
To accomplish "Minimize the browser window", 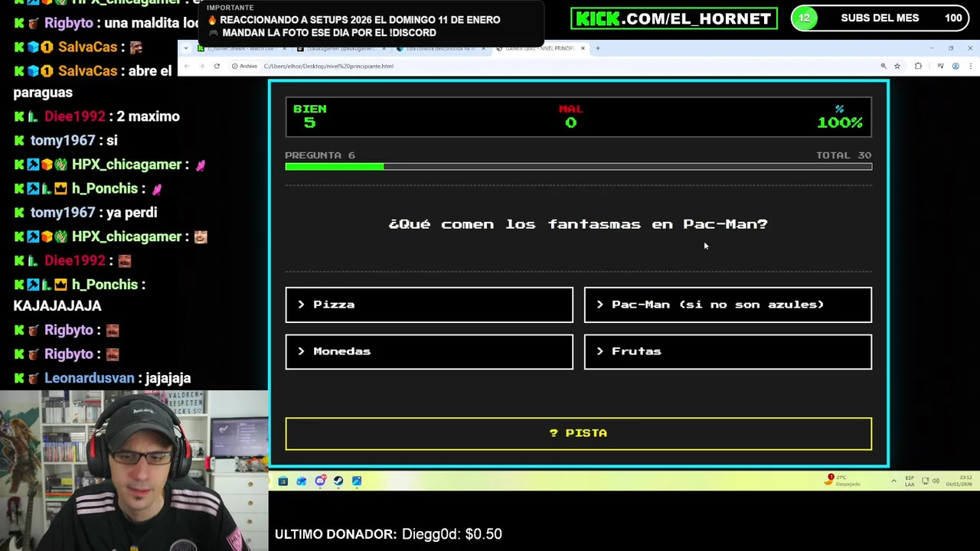I will pyautogui.click(x=932, y=48).
